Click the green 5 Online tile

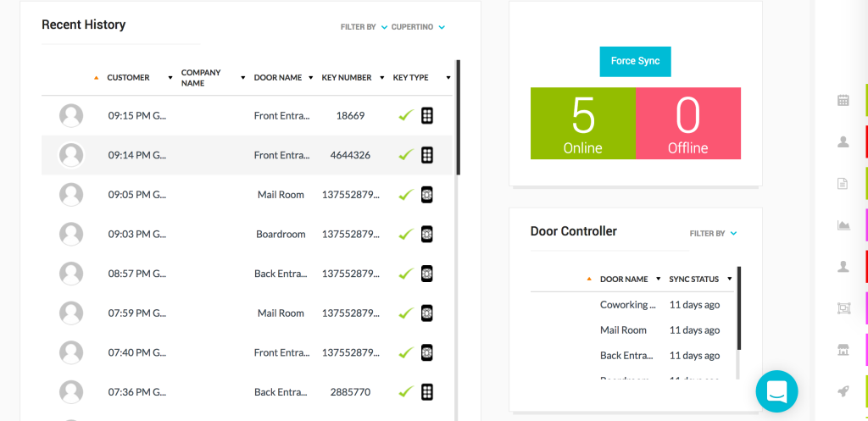583,124
